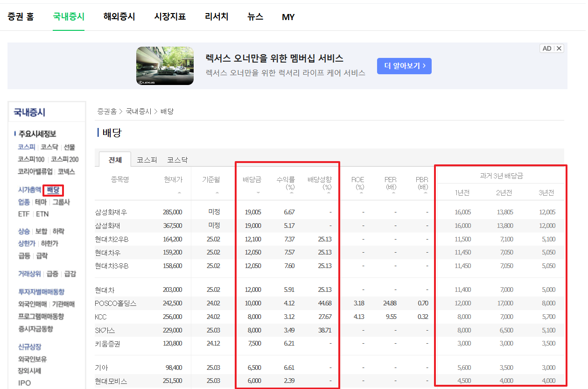Open the 해외증시 menu
This screenshot has width=588, height=389.
pyautogui.click(x=119, y=16)
